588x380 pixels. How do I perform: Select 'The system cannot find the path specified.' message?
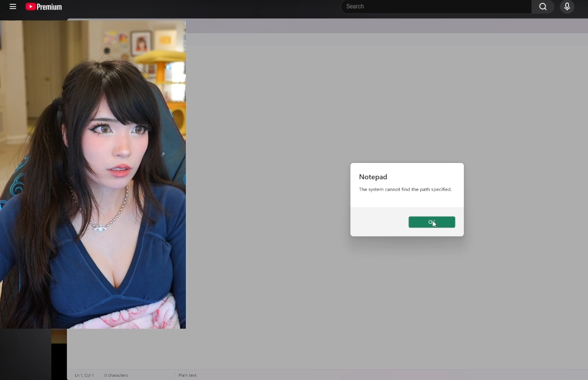405,190
